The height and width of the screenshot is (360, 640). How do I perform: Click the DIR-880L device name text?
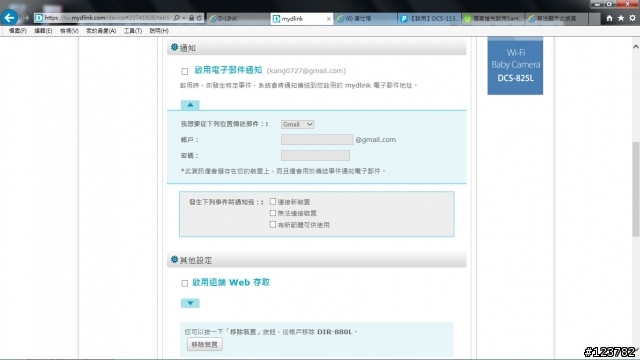click(334, 332)
